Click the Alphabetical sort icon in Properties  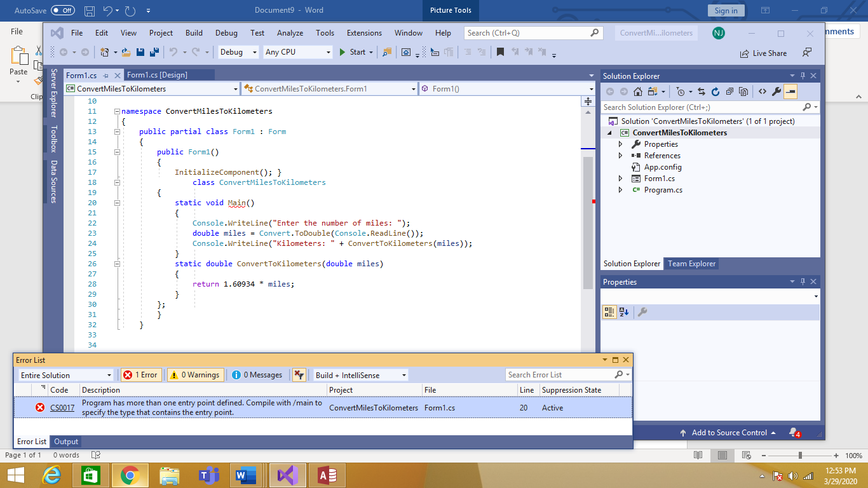pyautogui.click(x=623, y=312)
